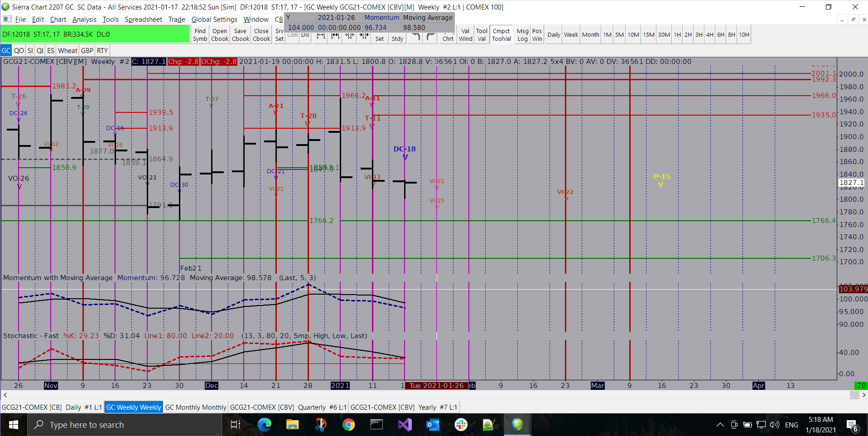Switch to the Quarterly #6 chart tab
Image resolution: width=868 pixels, height=436 pixels.
(289, 407)
